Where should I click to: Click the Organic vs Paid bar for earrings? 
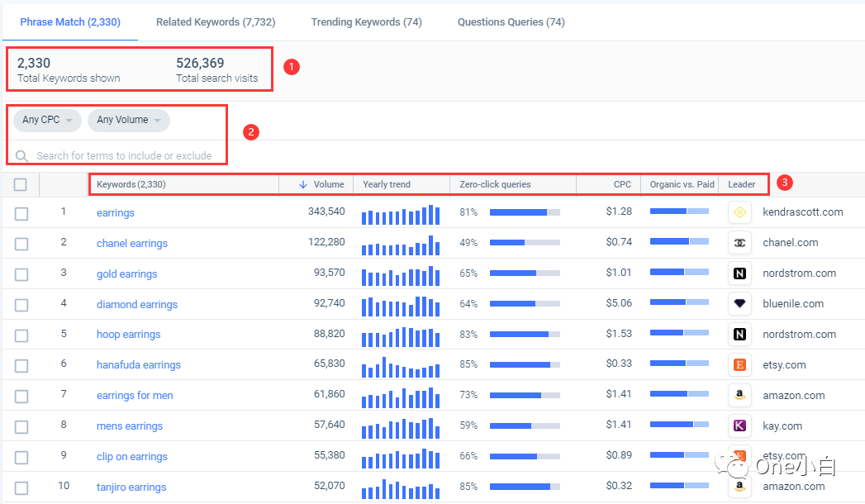[679, 212]
